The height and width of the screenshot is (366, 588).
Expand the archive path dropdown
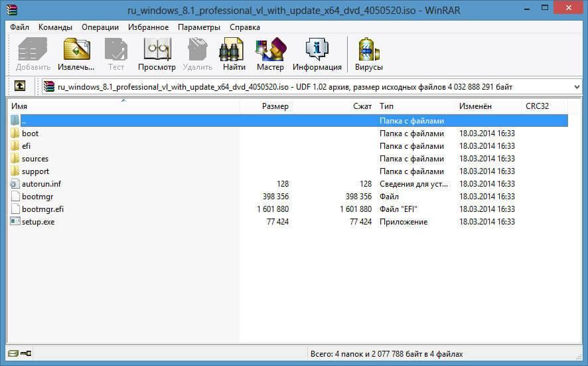577,87
